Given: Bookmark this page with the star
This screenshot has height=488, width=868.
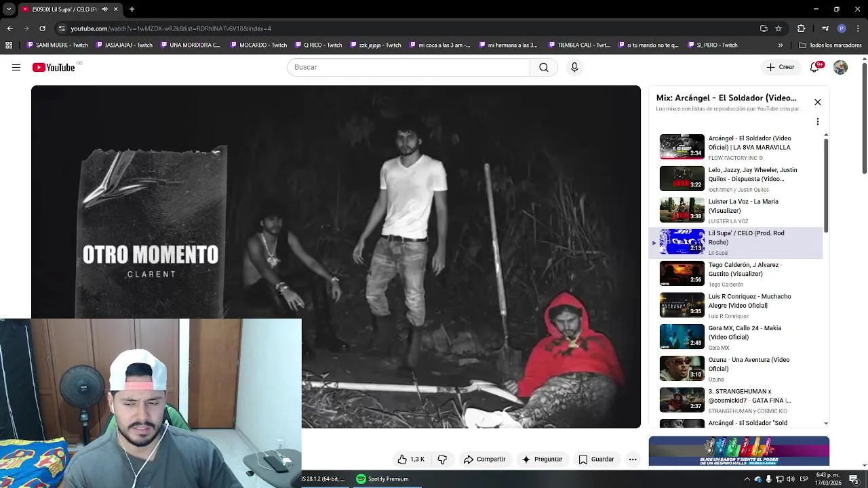Looking at the screenshot, I should (x=778, y=28).
